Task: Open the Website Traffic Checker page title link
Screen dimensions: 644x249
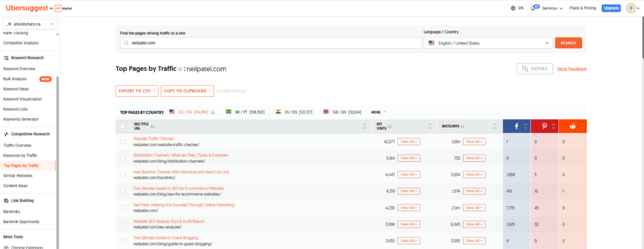Action: [x=154, y=138]
